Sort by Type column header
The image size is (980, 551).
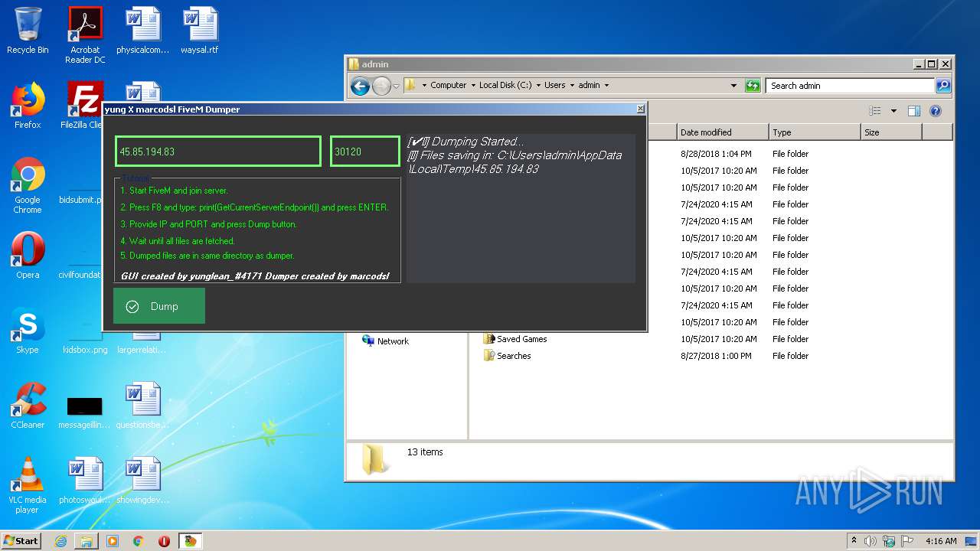click(815, 132)
